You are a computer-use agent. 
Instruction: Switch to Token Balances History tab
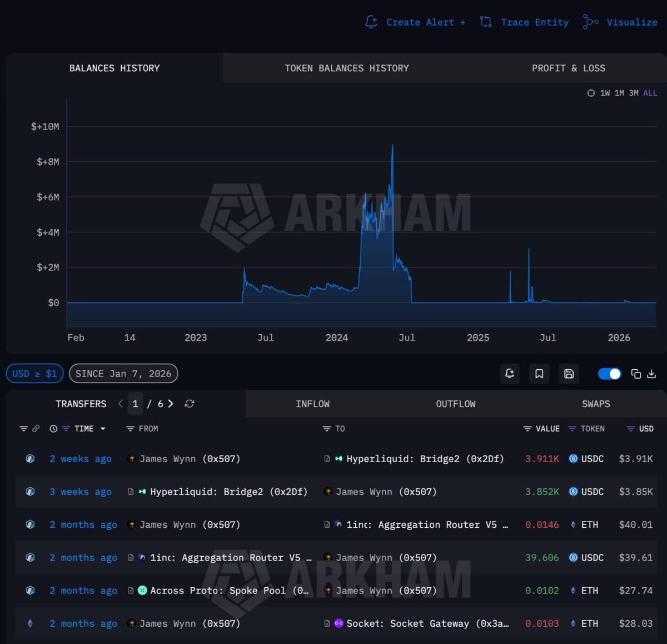347,68
